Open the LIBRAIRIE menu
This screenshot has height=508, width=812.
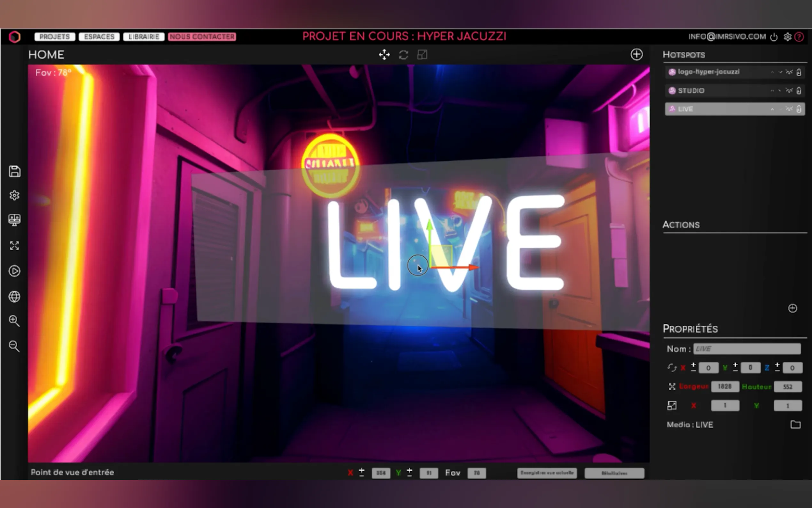pyautogui.click(x=144, y=36)
